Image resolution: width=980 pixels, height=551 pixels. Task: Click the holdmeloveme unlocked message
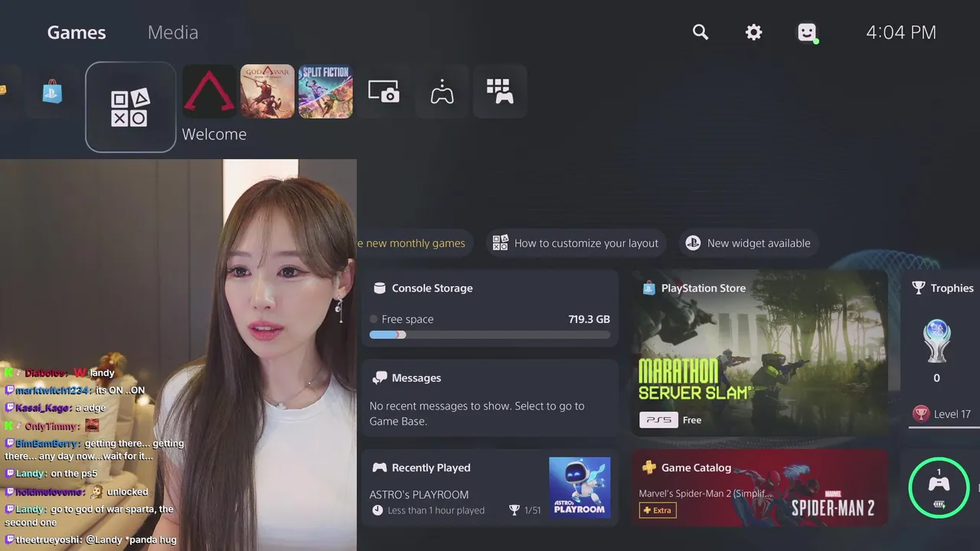(x=77, y=492)
